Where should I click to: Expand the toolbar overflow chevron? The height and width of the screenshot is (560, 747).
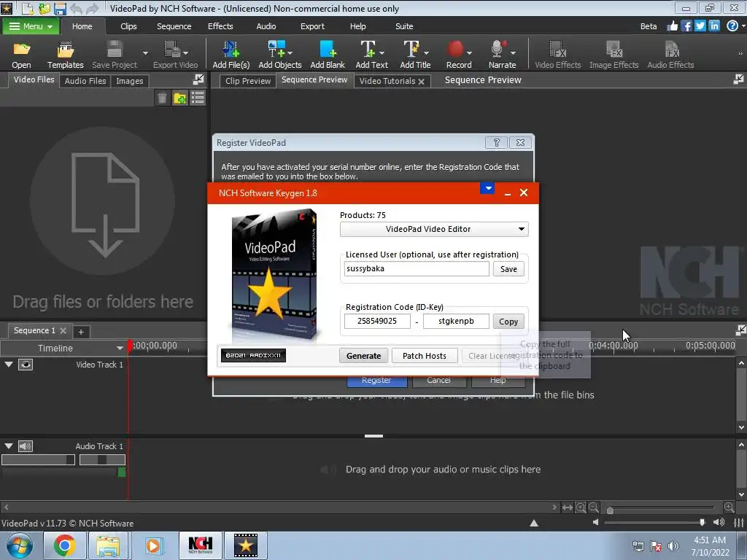pos(740,53)
